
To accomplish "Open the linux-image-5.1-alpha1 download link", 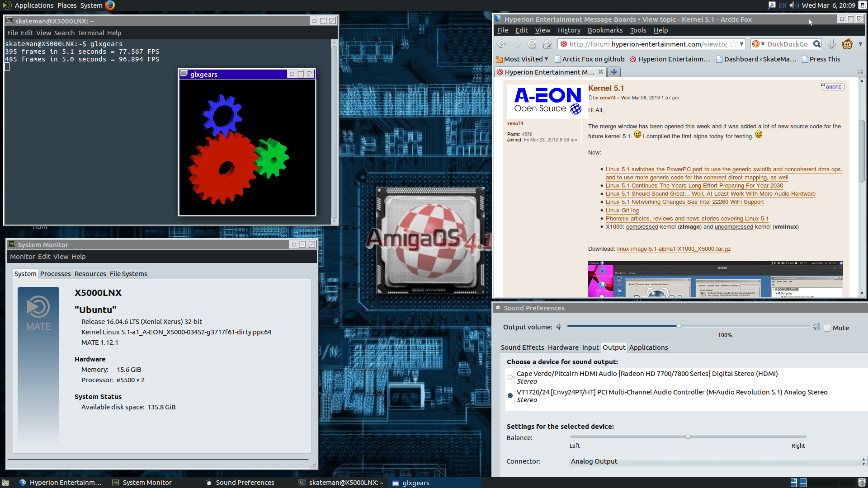I will tap(674, 249).
